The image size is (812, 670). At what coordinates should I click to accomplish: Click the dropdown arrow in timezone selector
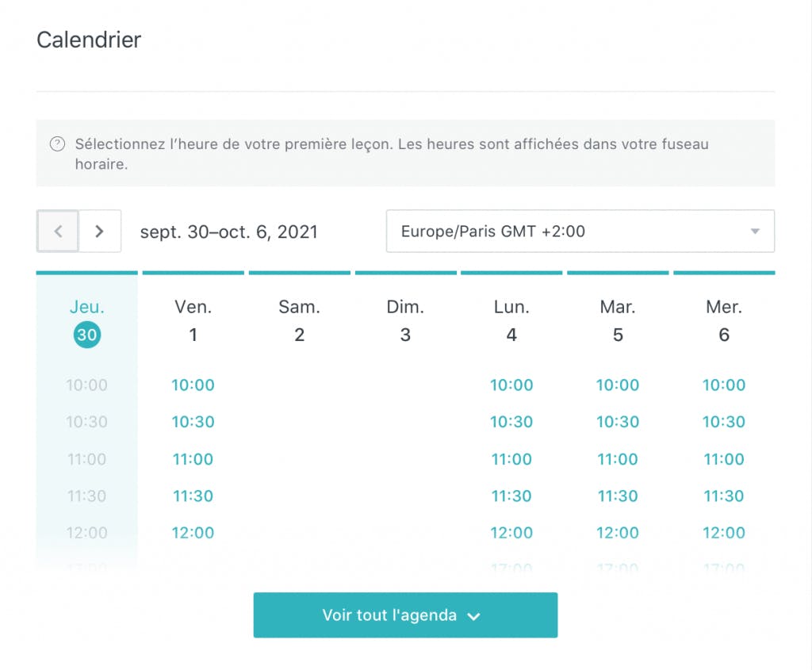[755, 232]
